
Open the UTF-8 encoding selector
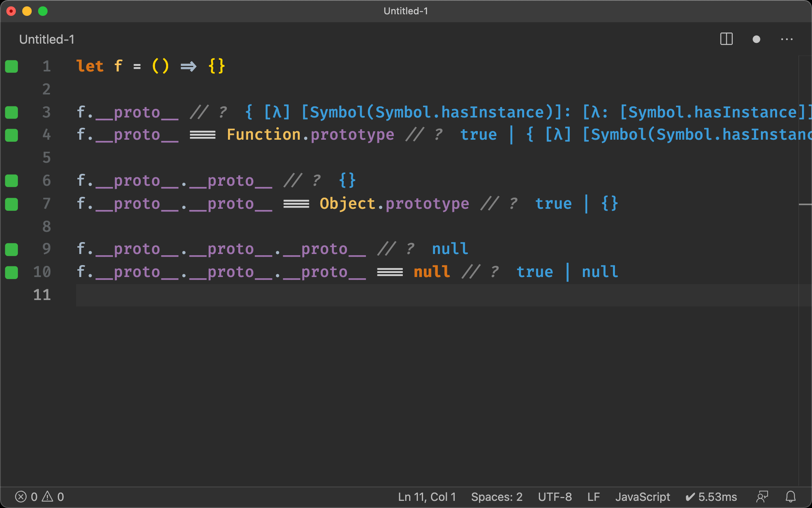tap(555, 496)
